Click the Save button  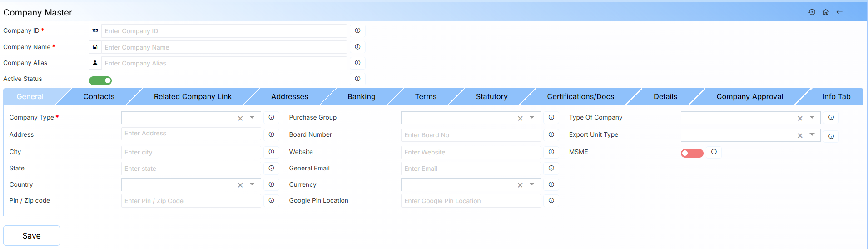click(32, 235)
